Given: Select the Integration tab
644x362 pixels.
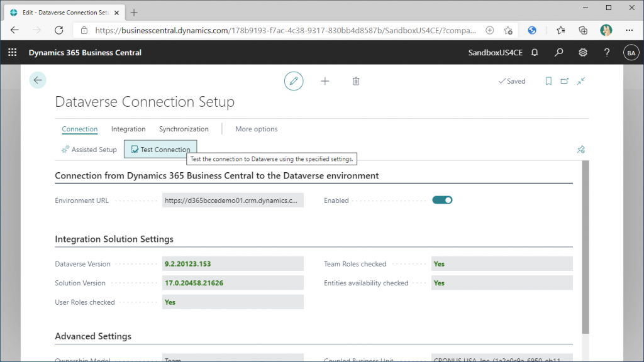Looking at the screenshot, I should [128, 129].
